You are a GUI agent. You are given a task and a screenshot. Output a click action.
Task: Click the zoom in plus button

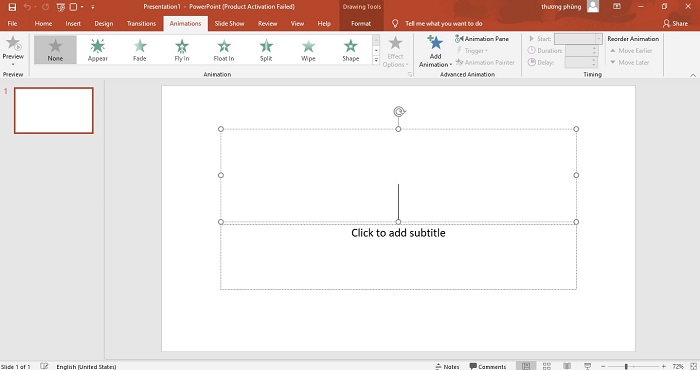[663, 366]
